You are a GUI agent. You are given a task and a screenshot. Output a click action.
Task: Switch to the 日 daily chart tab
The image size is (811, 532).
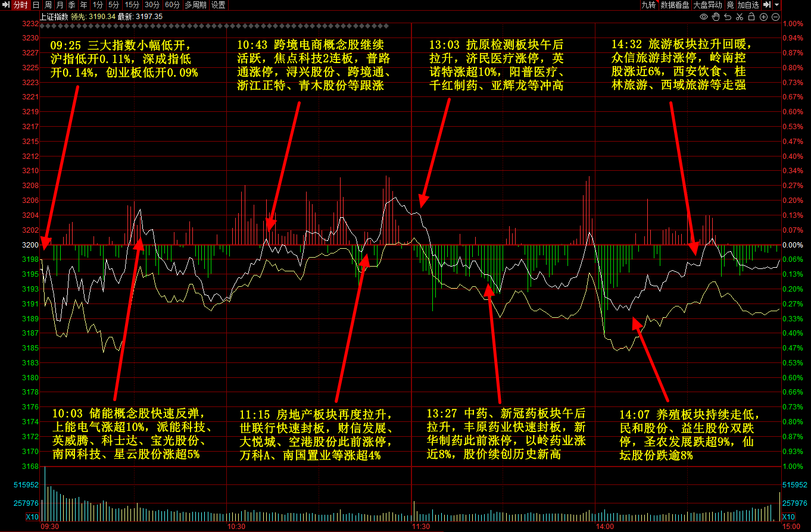[36, 5]
